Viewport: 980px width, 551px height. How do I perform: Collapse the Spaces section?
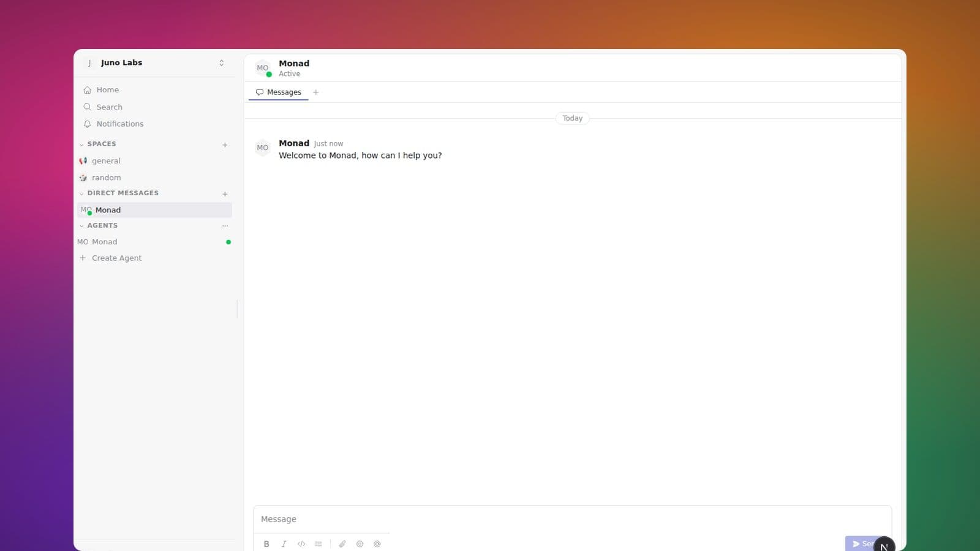81,144
